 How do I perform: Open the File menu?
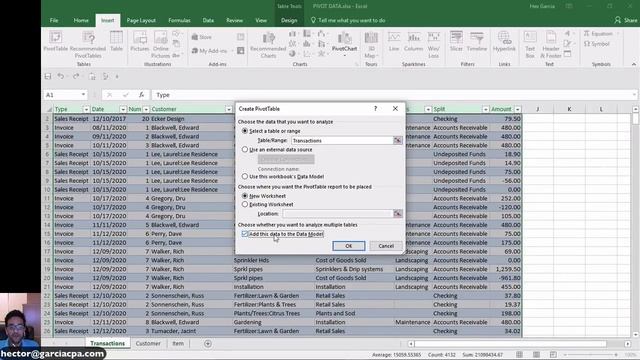pos(54,20)
